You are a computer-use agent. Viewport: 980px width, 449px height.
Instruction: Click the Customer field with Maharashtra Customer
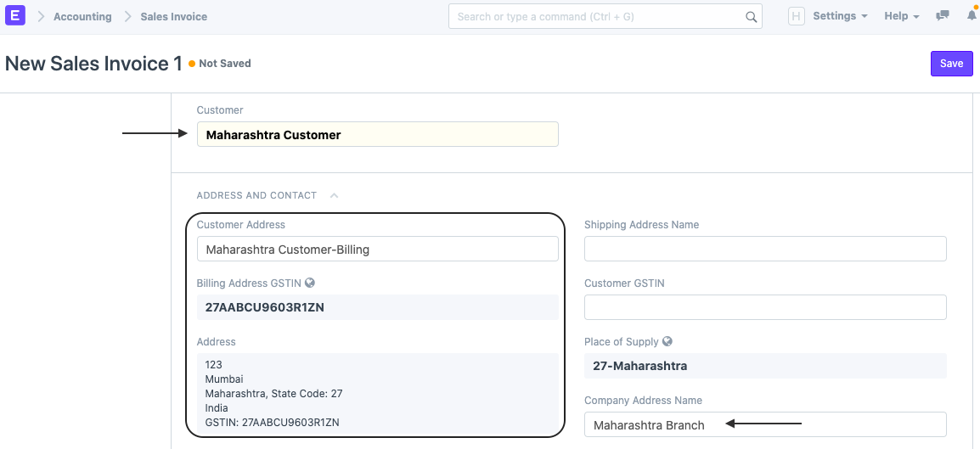[x=377, y=134]
